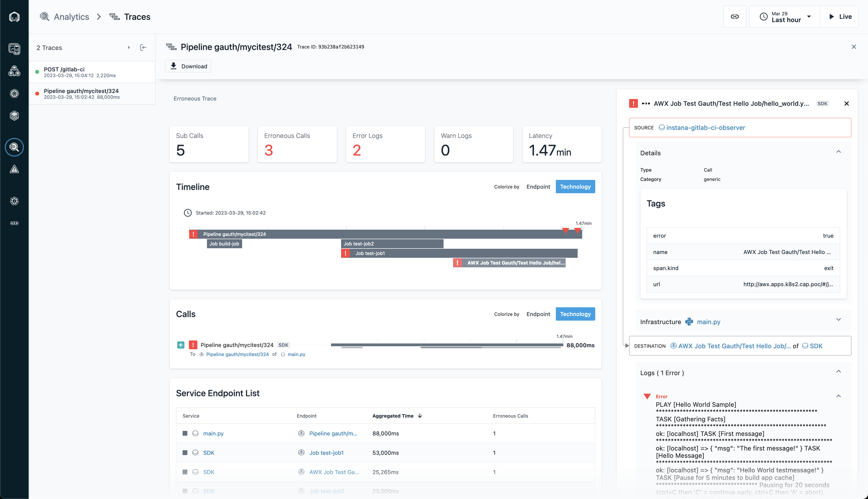
Task: Open the More three-dots sidebar icon
Action: (14, 223)
